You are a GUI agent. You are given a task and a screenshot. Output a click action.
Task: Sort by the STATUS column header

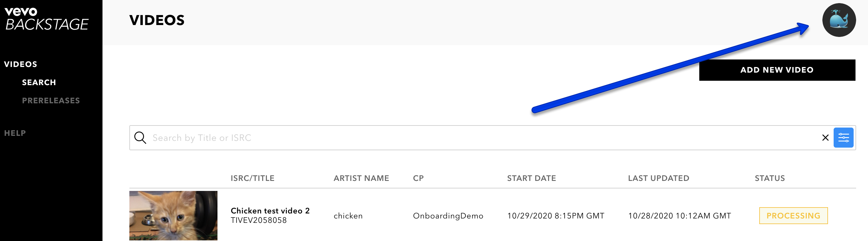coord(770,178)
